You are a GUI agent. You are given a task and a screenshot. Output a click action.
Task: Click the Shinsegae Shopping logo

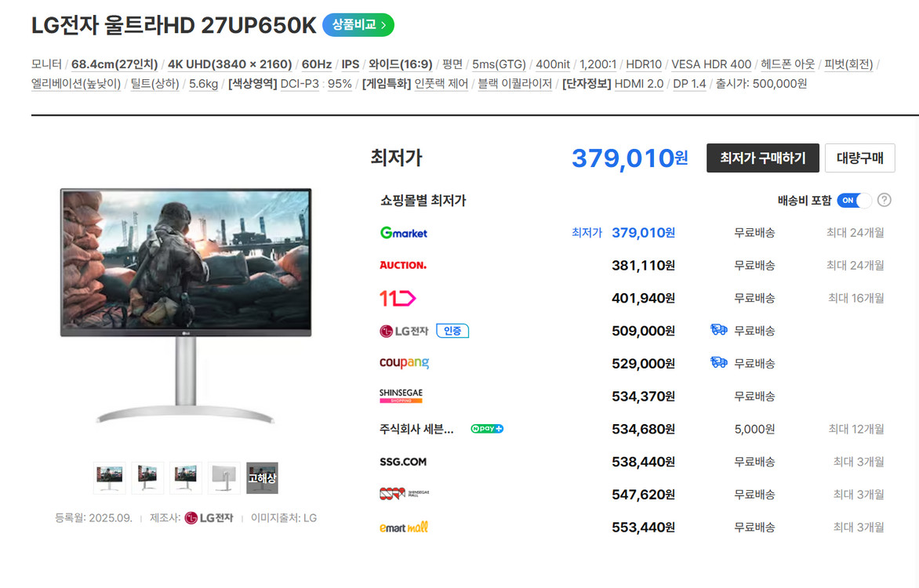click(x=401, y=396)
